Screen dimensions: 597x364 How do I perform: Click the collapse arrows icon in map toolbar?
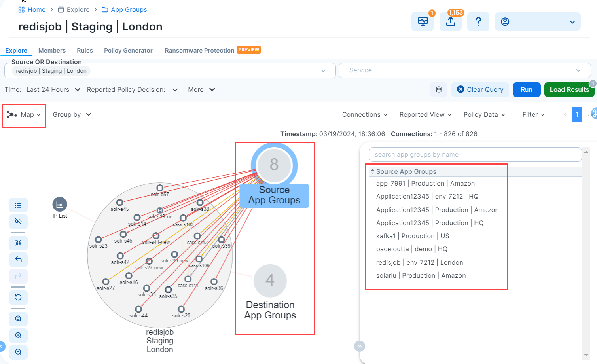click(x=18, y=243)
